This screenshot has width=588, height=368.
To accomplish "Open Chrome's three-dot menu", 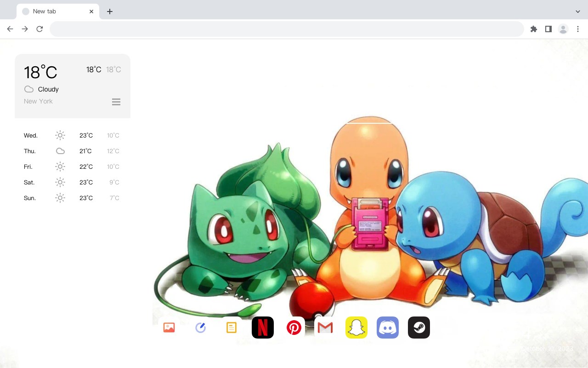I will tap(577, 29).
